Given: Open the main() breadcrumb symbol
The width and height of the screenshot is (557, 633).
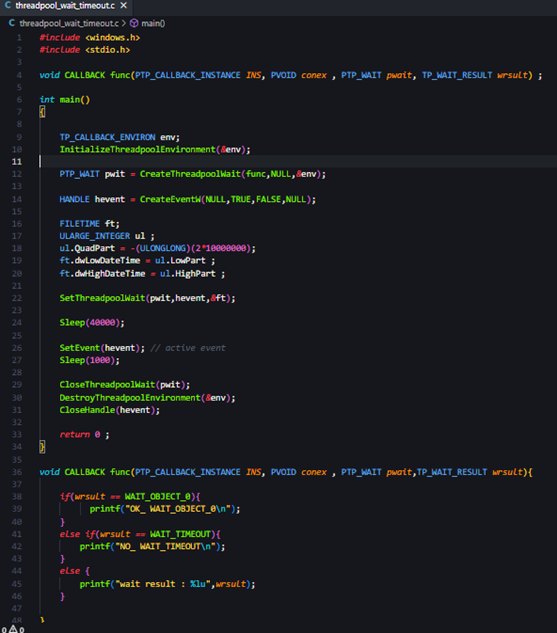Looking at the screenshot, I should [153, 23].
